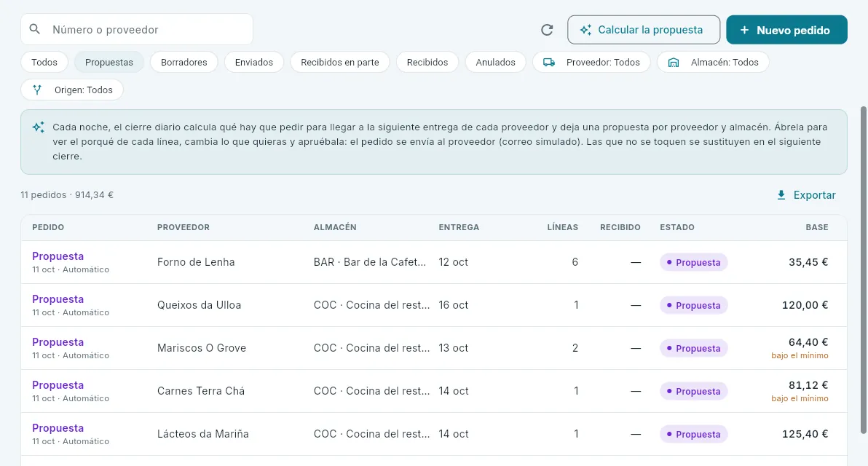Focus the Número o proveedor search field

137,29
